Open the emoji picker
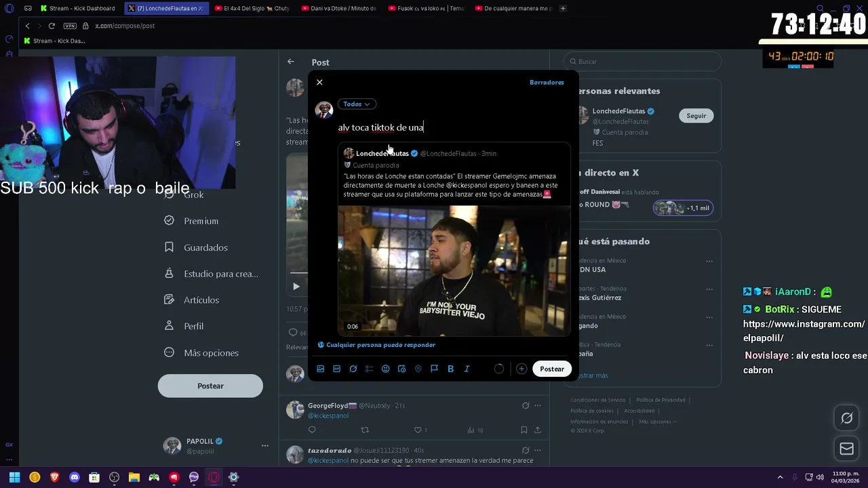The width and height of the screenshot is (868, 488). click(386, 369)
